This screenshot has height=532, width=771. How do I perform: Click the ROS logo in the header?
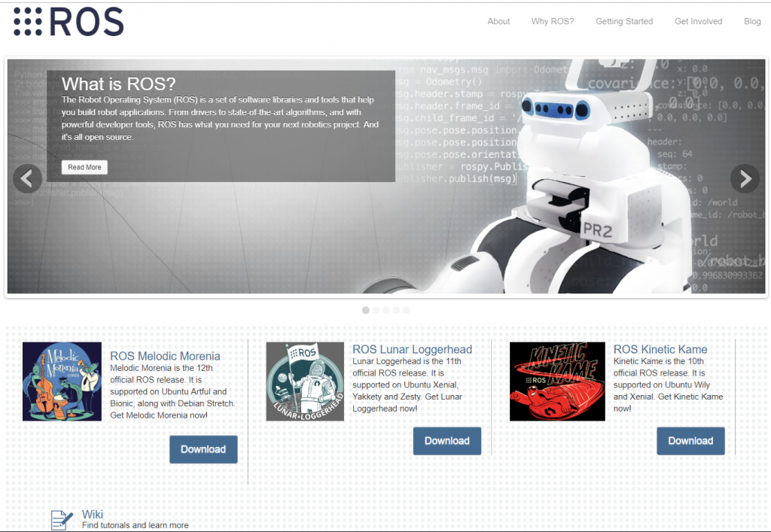coord(69,22)
